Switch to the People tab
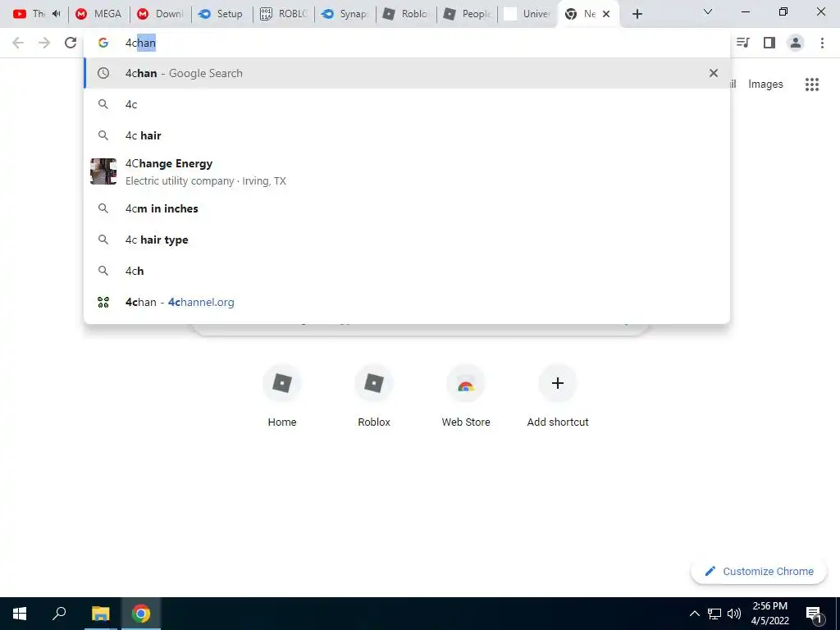 click(x=467, y=14)
